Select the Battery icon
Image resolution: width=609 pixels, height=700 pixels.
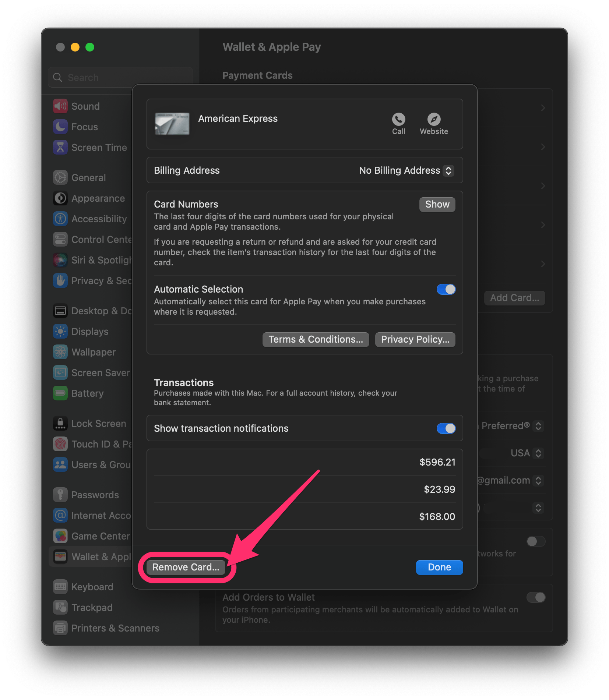[x=60, y=393]
